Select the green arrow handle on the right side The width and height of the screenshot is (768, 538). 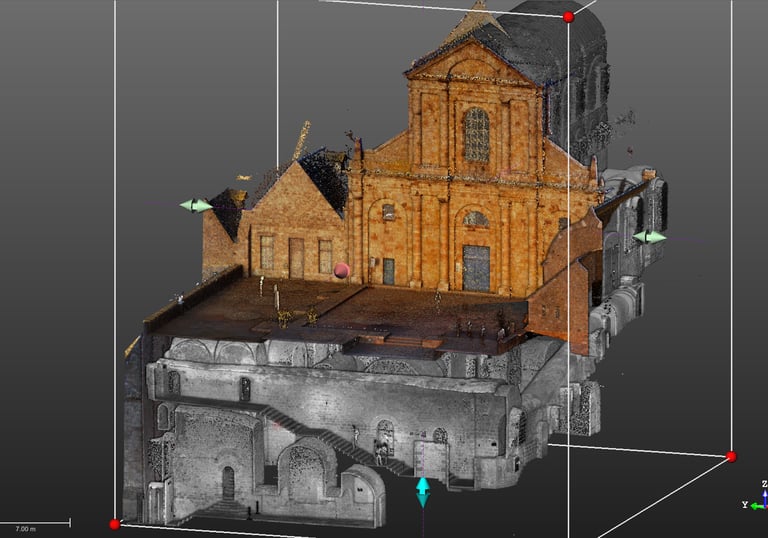tap(649, 238)
